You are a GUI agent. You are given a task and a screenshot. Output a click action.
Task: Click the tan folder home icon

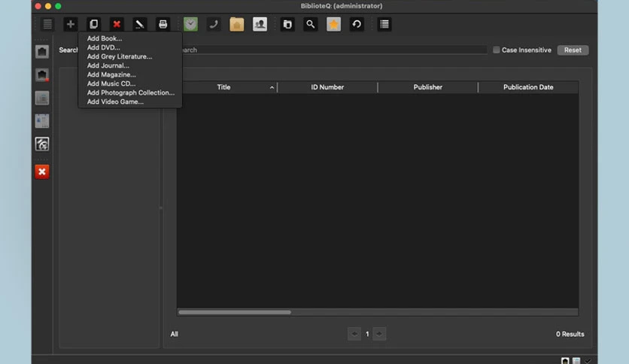[237, 24]
